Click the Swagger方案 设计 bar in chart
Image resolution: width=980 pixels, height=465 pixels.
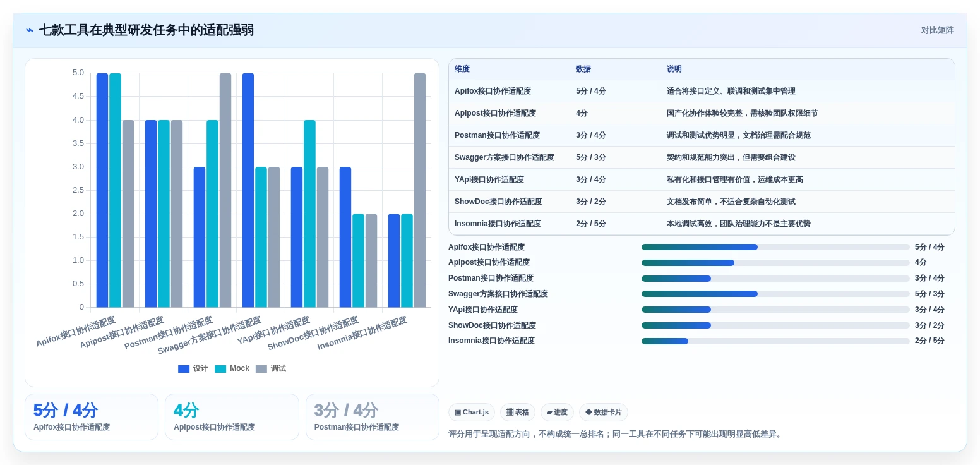[x=248, y=190]
